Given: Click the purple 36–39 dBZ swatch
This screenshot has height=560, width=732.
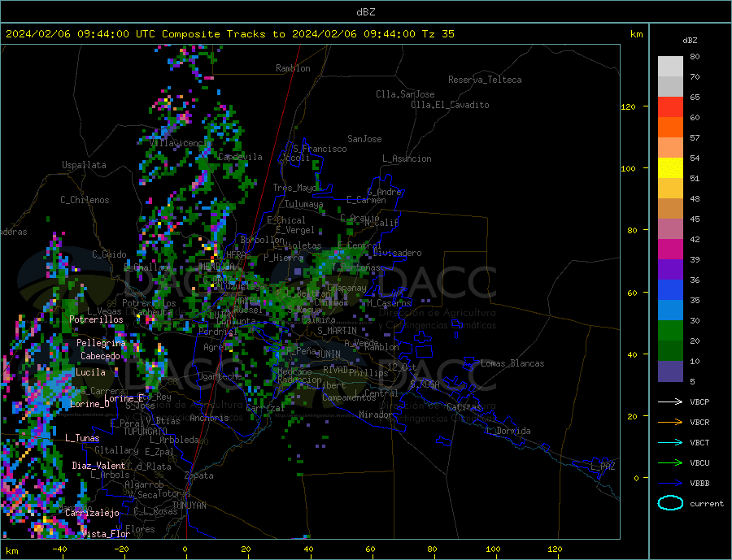Looking at the screenshot, I should 670,270.
